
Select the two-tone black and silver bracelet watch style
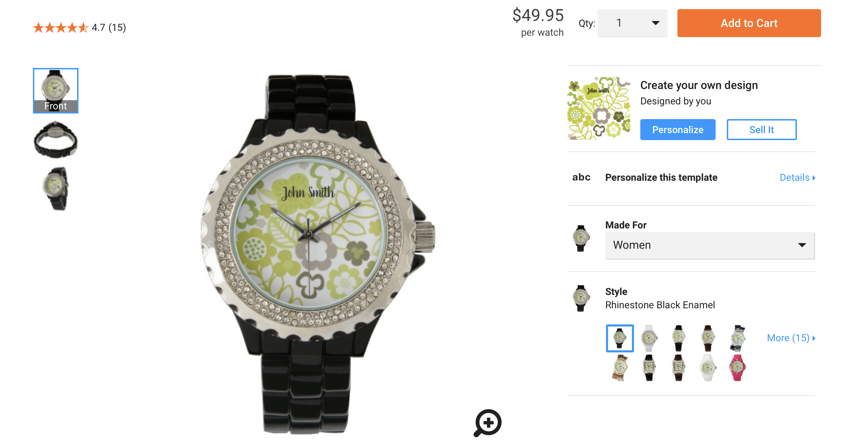(737, 338)
